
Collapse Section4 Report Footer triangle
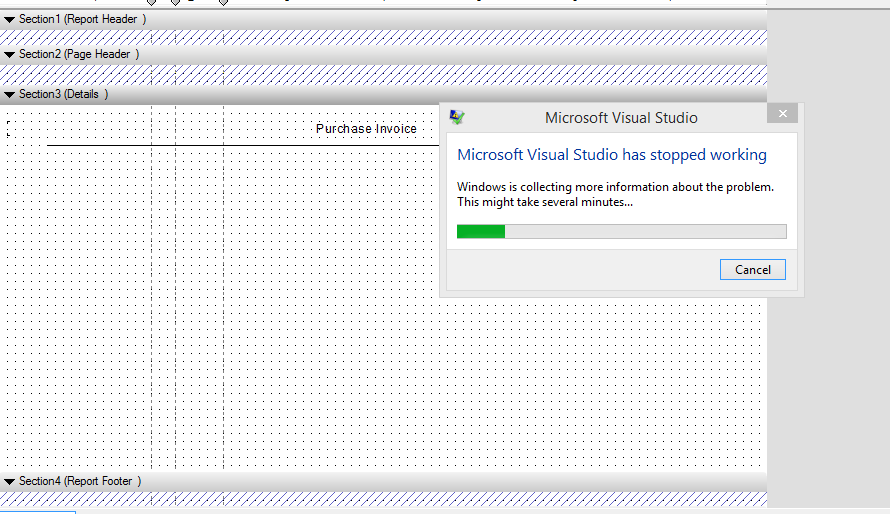click(x=9, y=482)
